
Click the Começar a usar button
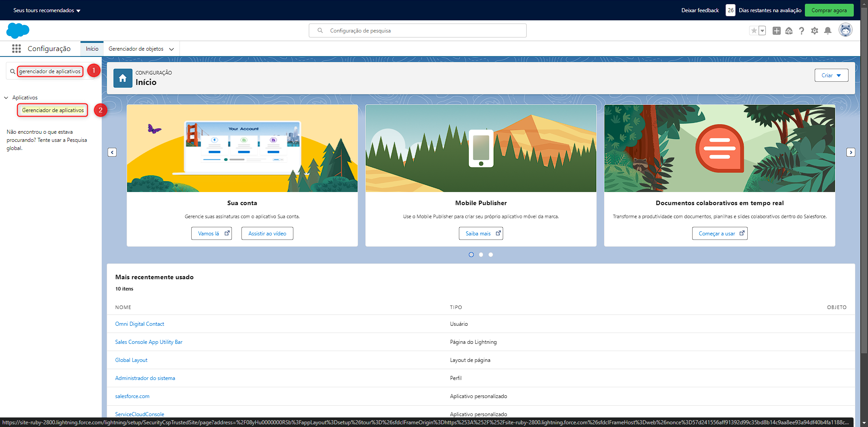(x=720, y=234)
